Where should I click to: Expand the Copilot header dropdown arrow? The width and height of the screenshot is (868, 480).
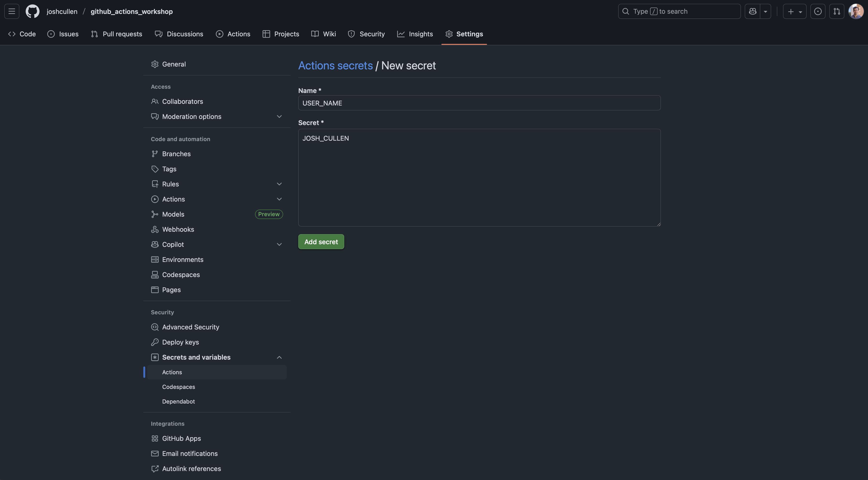[x=766, y=12]
